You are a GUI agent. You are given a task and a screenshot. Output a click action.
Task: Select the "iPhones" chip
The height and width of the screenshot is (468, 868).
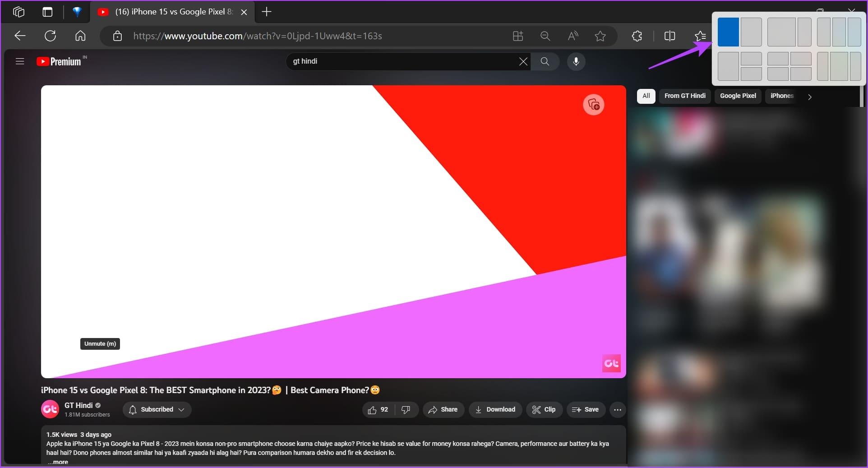782,96
